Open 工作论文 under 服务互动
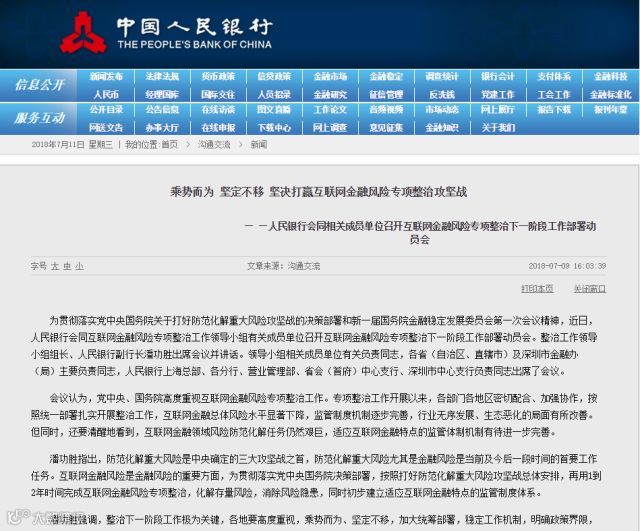This screenshot has width=640, height=531. tap(330, 109)
